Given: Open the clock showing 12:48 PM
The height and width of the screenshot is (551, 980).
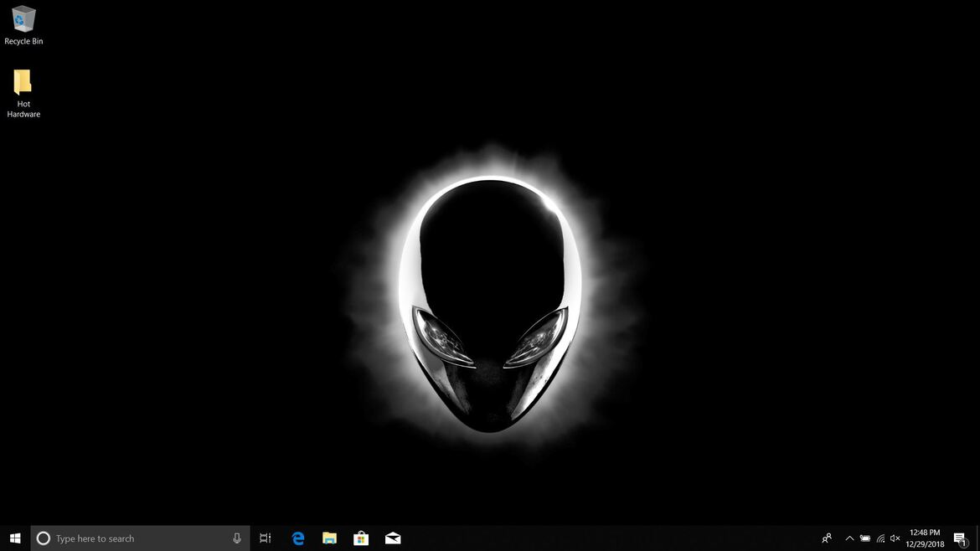Looking at the screenshot, I should pos(925,538).
